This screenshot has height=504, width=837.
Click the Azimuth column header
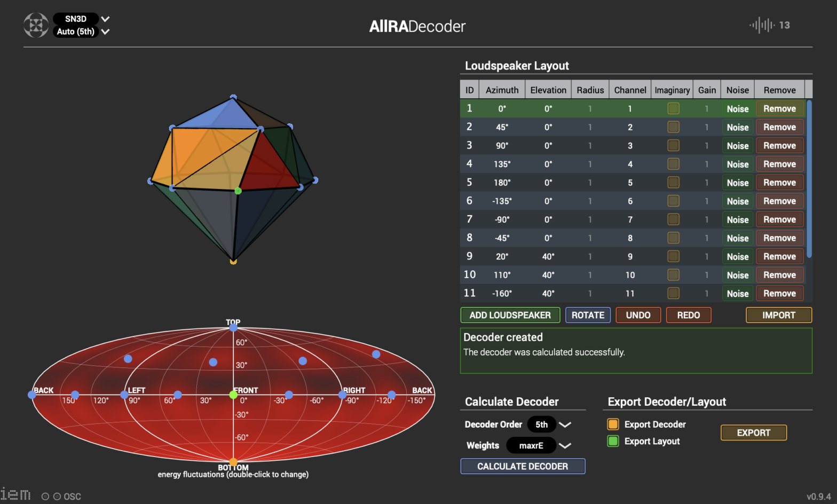click(502, 90)
